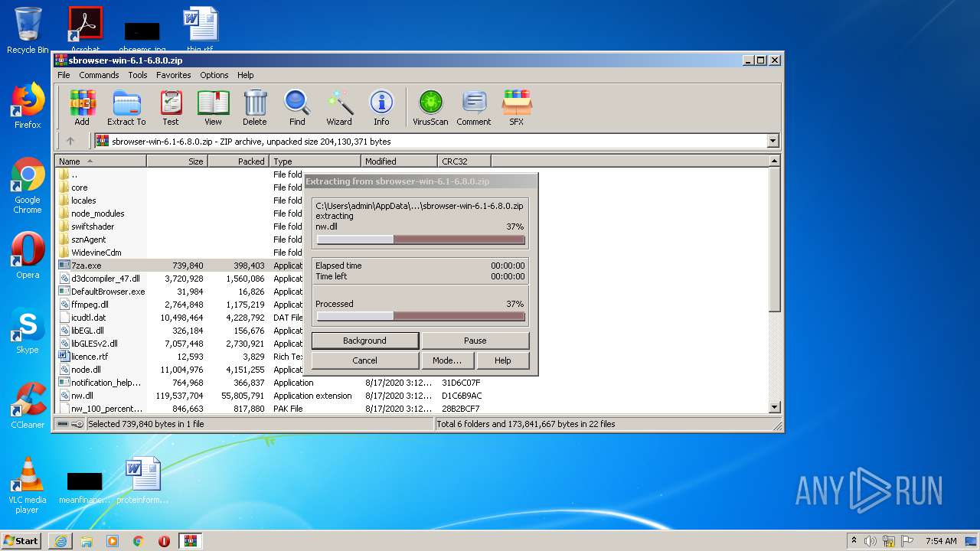
Task: Show hidden system tray icons arrow
Action: pos(854,541)
